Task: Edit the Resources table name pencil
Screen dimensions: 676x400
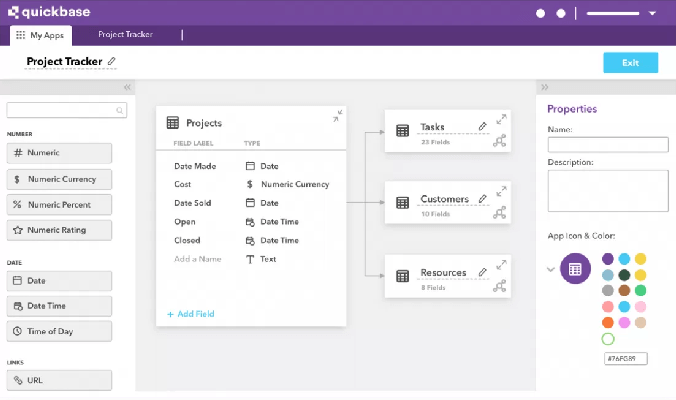Action: (482, 272)
